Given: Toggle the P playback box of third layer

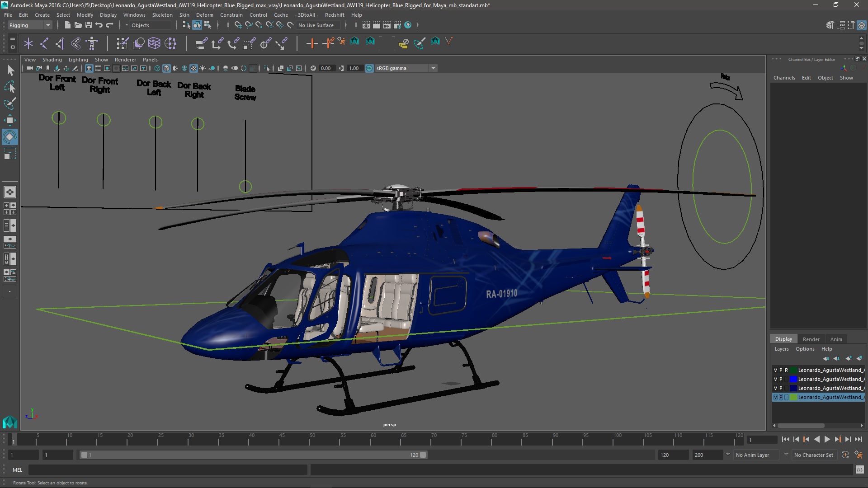Looking at the screenshot, I should coord(781,388).
